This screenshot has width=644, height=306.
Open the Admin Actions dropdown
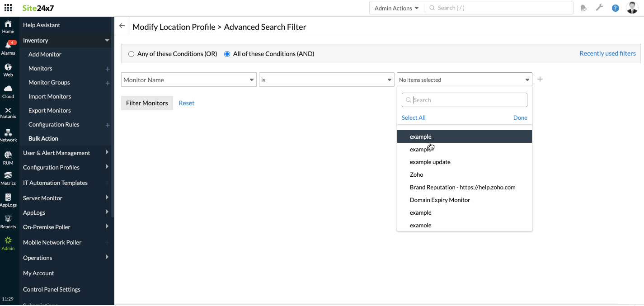pos(396,8)
